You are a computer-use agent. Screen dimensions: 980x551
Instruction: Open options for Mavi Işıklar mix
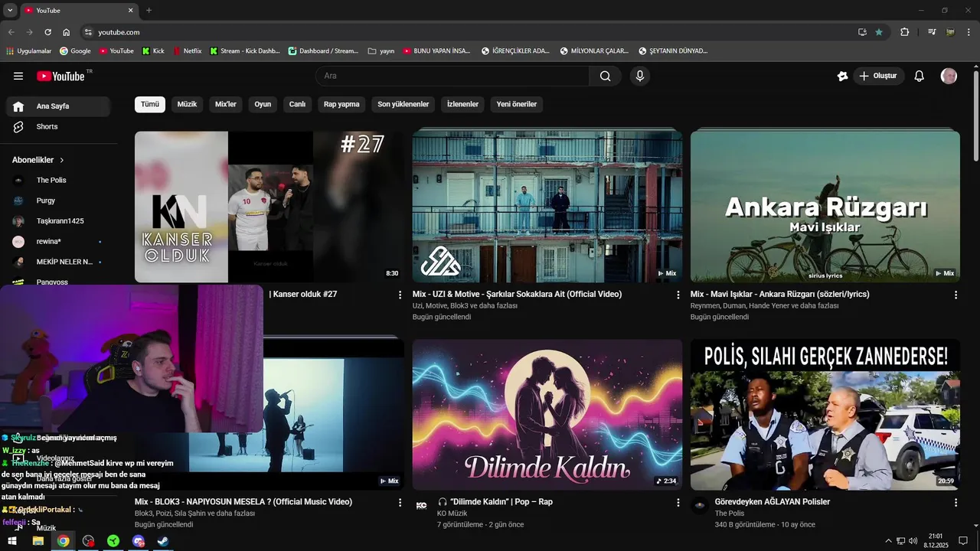955,295
